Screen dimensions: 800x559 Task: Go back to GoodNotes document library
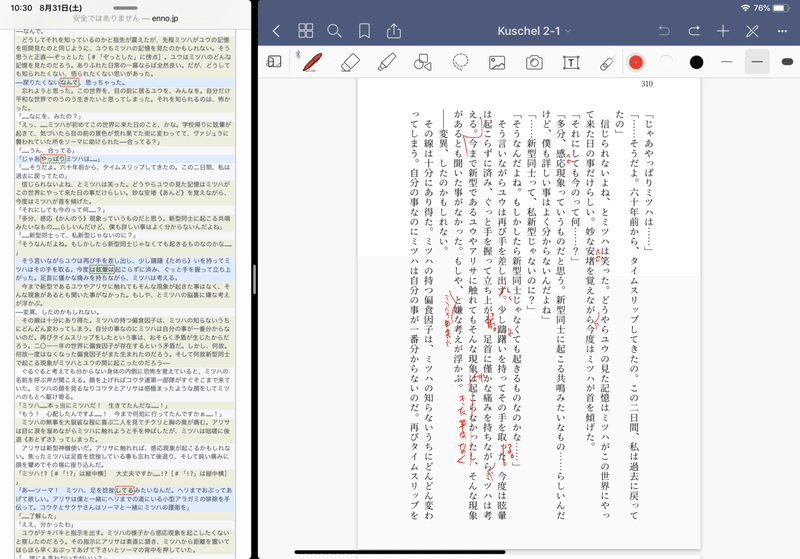point(276,31)
